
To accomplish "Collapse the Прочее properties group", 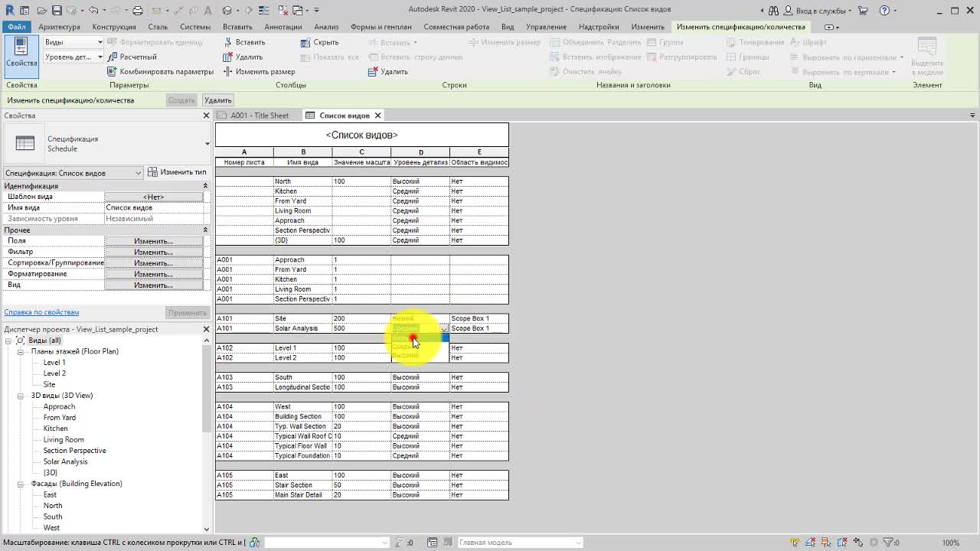I will click(x=205, y=230).
